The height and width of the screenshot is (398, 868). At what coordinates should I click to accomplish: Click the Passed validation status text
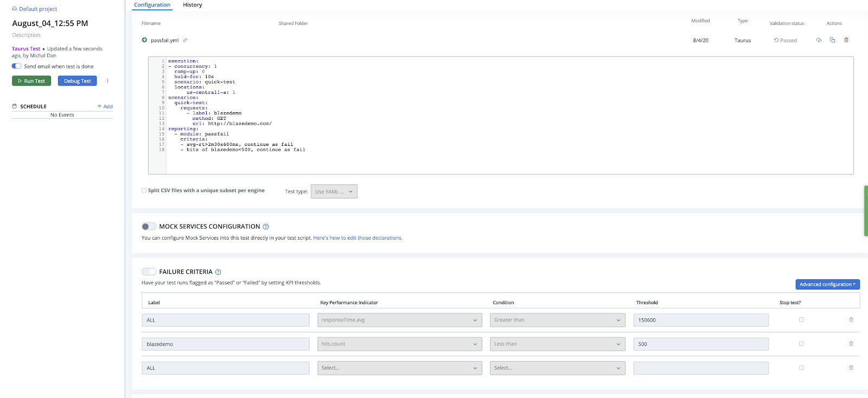tap(789, 40)
